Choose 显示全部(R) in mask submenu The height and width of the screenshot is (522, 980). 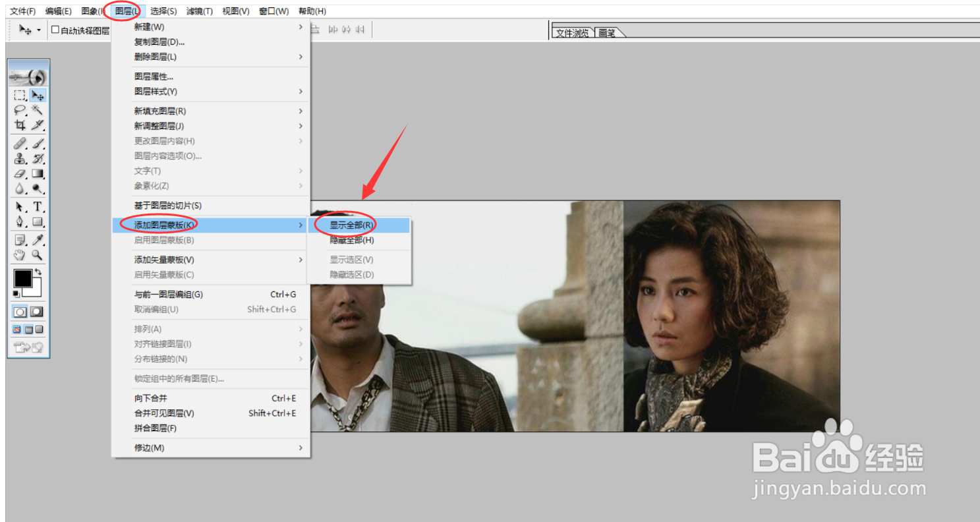pyautogui.click(x=359, y=225)
